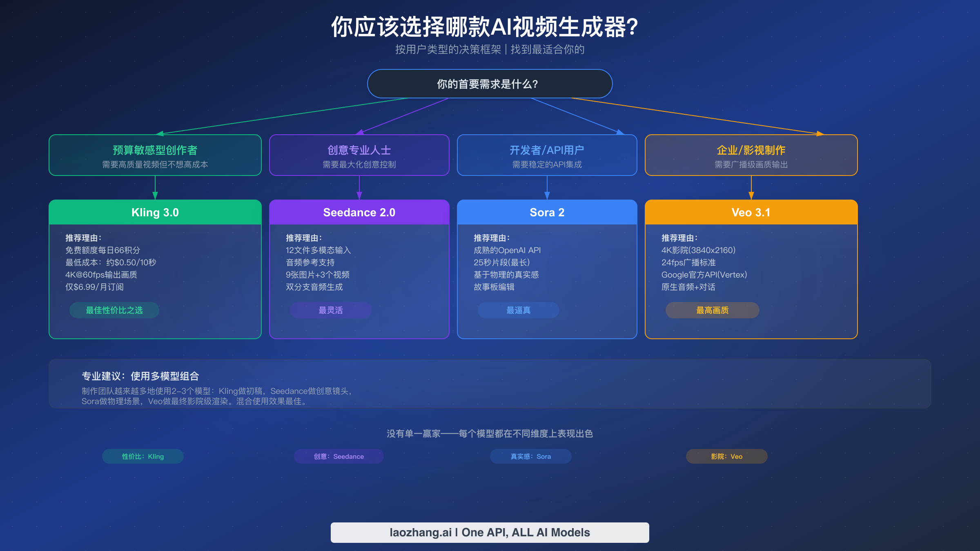Select the 创意: Seedance tag
The height and width of the screenshot is (551, 980).
338,456
